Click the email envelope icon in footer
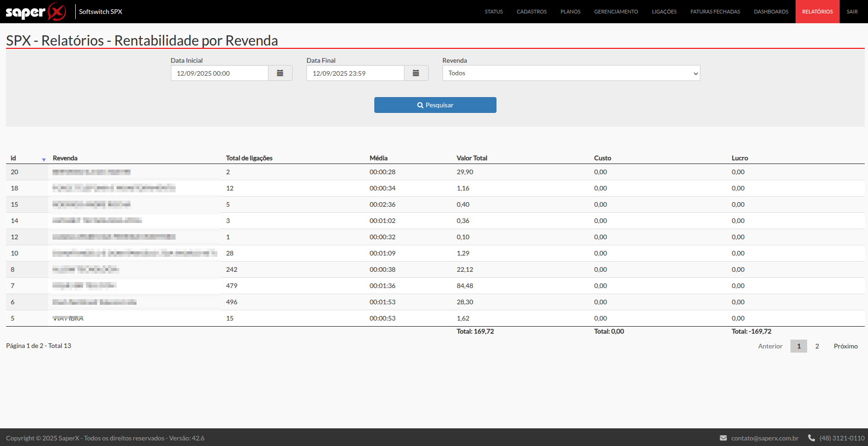Screen dimensions: 868x446 tap(723, 438)
